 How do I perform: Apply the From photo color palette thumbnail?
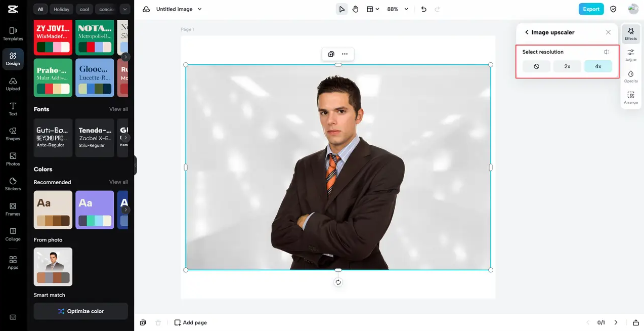pyautogui.click(x=53, y=267)
